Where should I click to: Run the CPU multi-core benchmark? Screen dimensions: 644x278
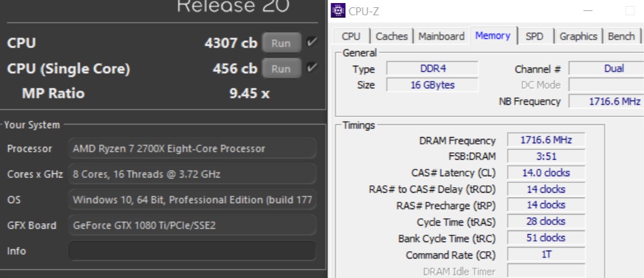(281, 43)
